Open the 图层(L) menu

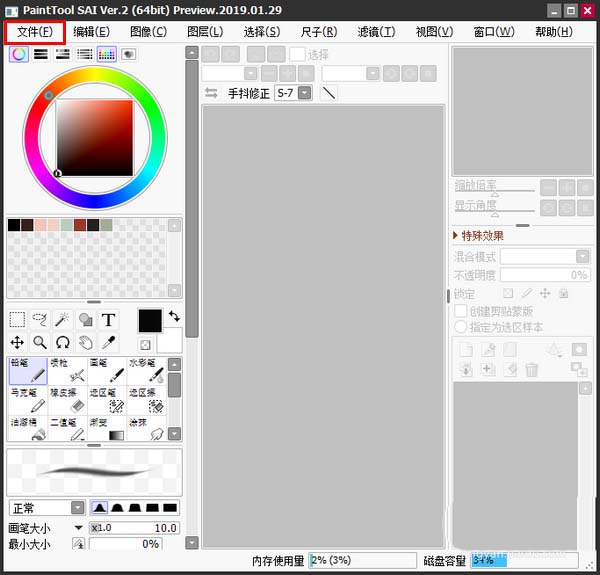pyautogui.click(x=205, y=32)
